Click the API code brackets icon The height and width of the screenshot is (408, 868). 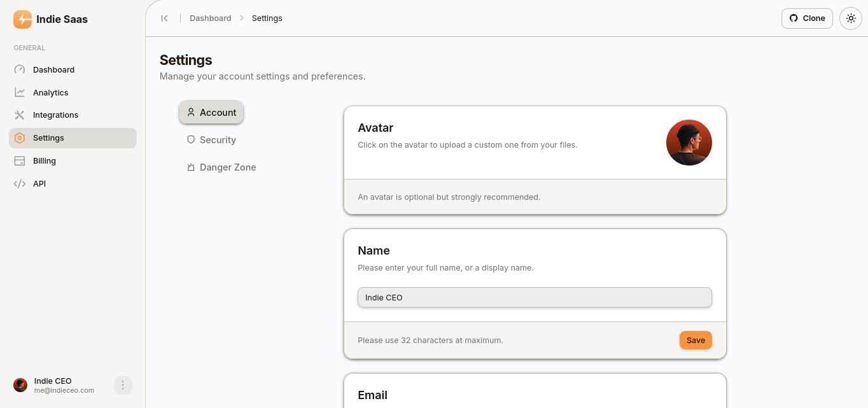pyautogui.click(x=20, y=184)
